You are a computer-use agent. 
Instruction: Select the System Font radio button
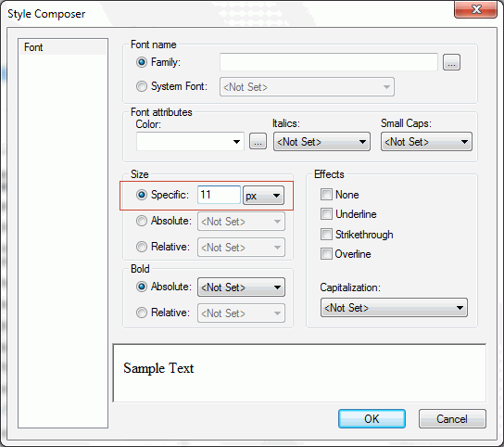click(x=142, y=86)
